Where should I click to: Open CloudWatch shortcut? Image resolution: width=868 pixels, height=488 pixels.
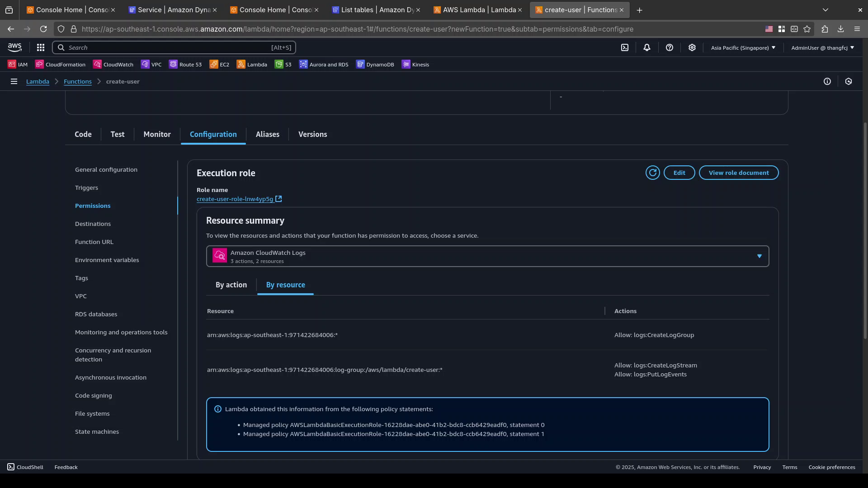click(x=113, y=65)
